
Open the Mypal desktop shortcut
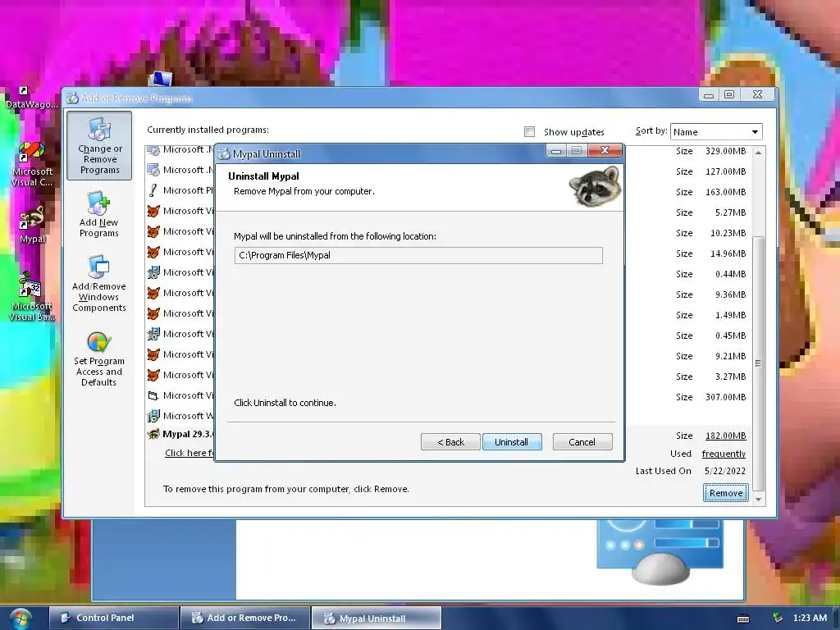click(32, 225)
